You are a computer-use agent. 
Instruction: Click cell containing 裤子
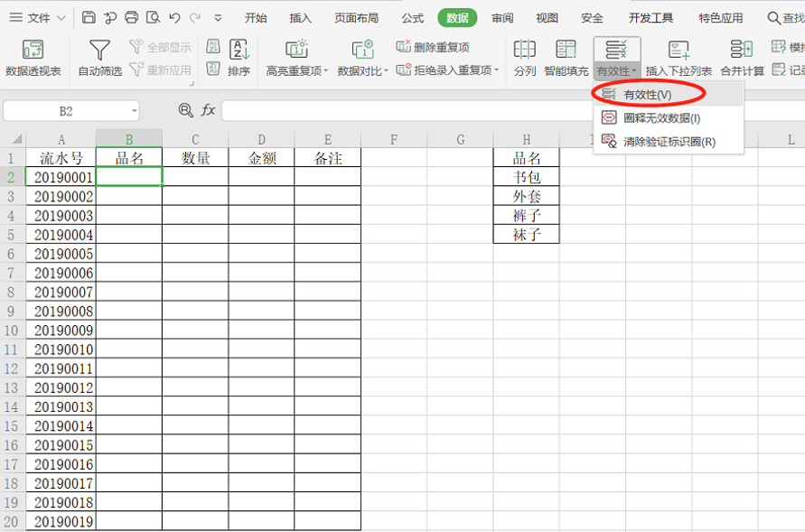click(526, 216)
